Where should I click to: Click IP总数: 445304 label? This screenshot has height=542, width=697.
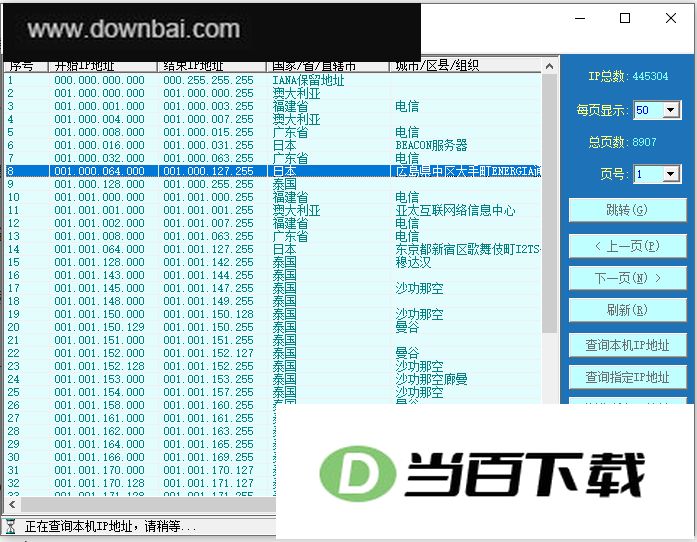(x=628, y=76)
